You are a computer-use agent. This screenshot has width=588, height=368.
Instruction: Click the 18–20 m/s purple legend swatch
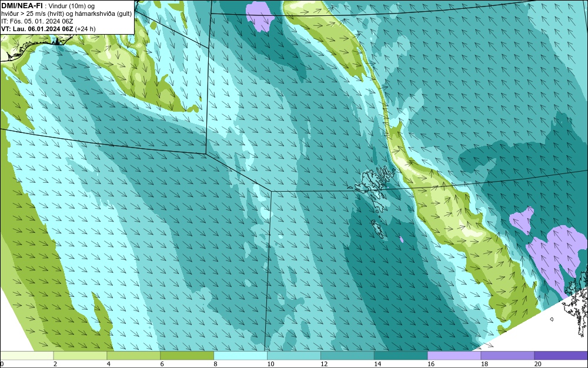pos(507,355)
